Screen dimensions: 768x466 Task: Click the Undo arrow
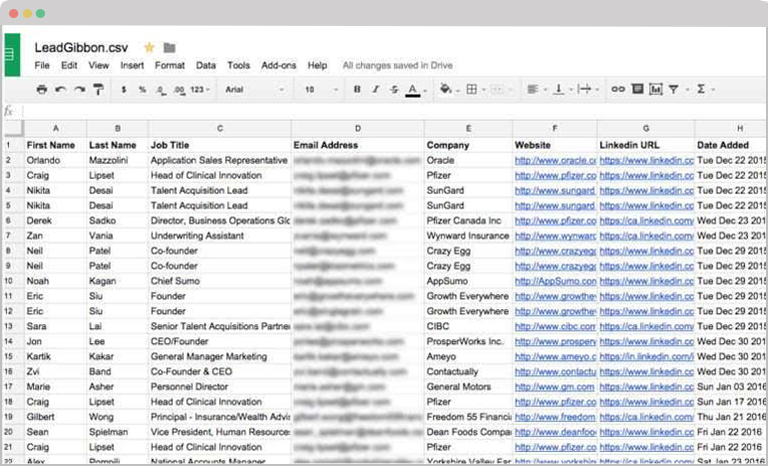pyautogui.click(x=61, y=89)
